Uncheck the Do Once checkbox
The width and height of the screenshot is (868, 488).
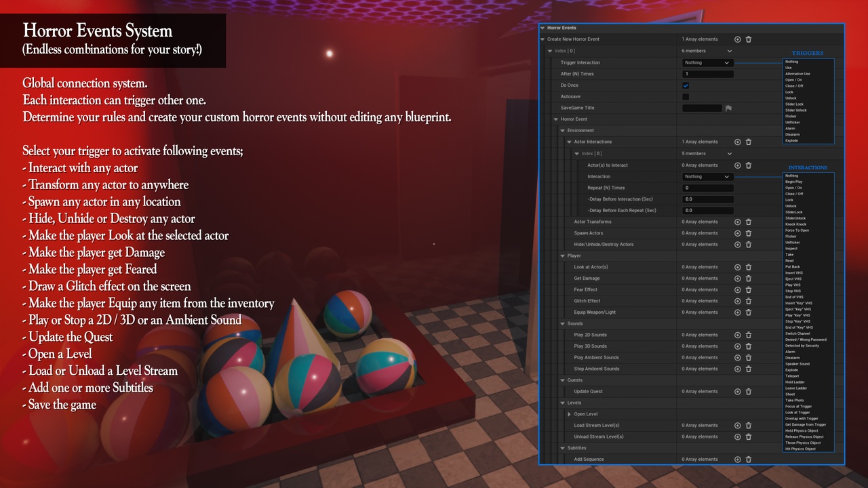pyautogui.click(x=686, y=85)
